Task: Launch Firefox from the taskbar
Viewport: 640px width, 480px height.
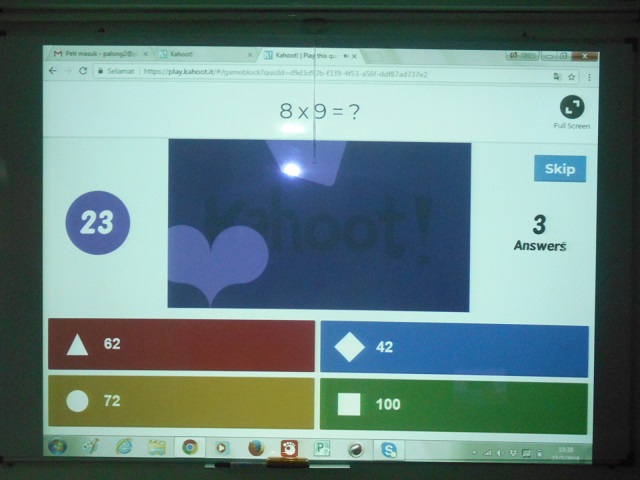Action: pos(255,448)
